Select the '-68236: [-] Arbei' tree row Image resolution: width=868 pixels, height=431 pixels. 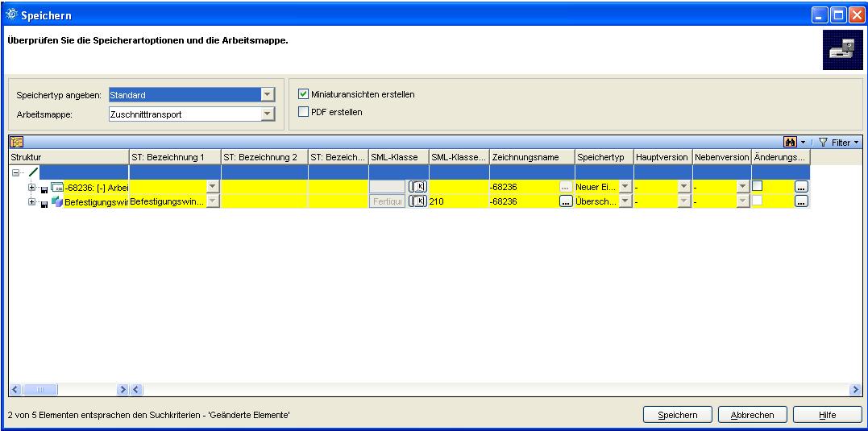tap(97, 187)
